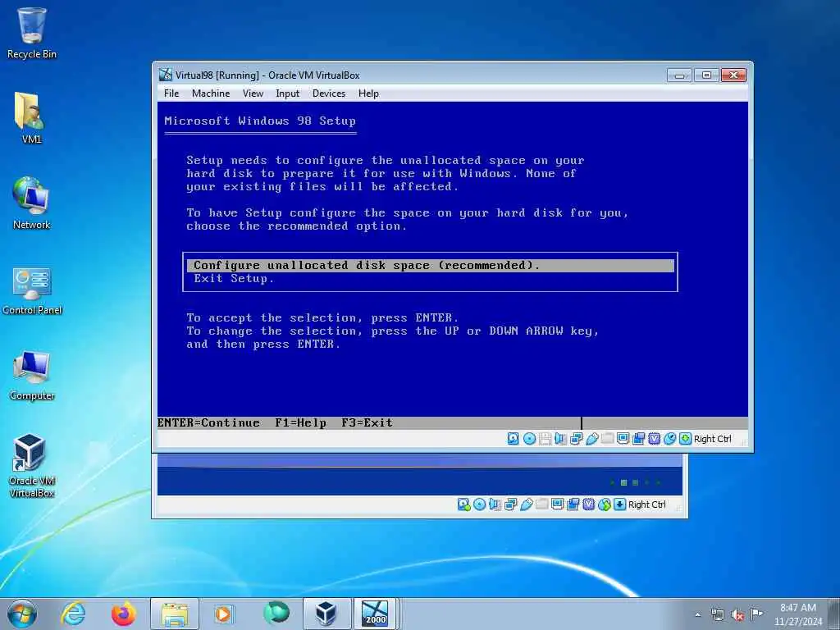Screen dimensions: 840x630
Task: Launch Internet Explorer from the taskbar
Action: (x=73, y=614)
